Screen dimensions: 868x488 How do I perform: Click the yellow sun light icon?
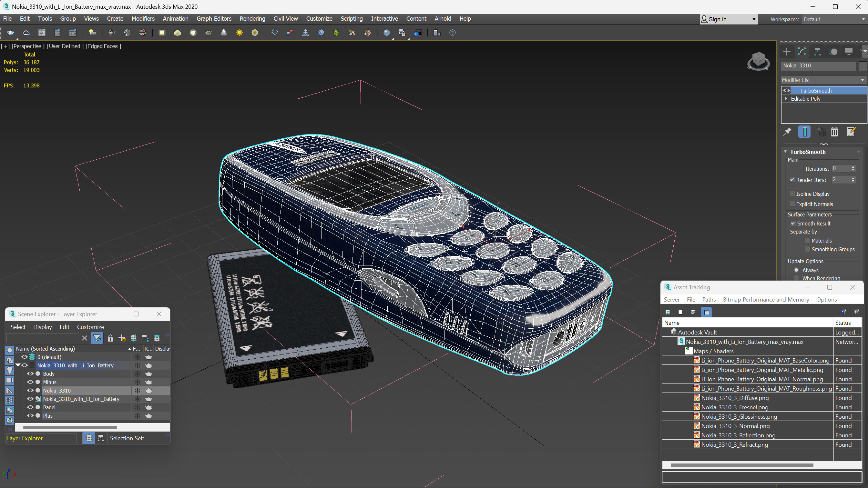239,33
